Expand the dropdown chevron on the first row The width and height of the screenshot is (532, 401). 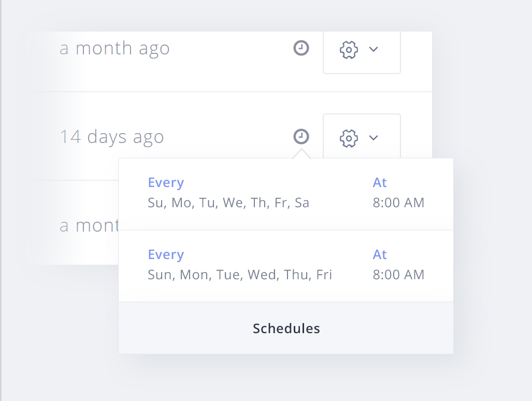(x=374, y=50)
